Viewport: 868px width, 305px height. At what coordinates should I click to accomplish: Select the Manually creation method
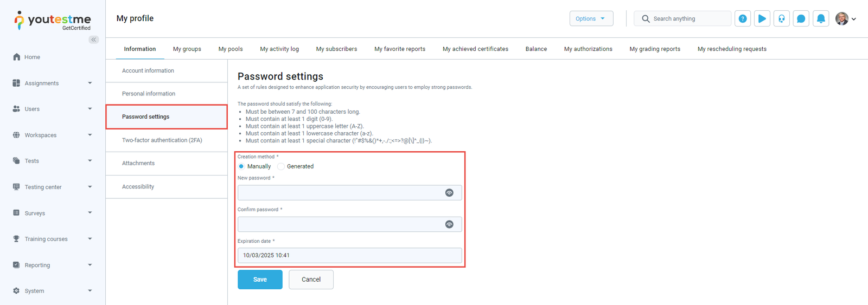[241, 166]
